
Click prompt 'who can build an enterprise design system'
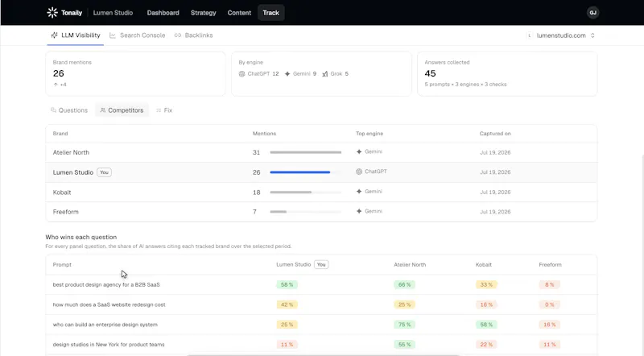tap(105, 325)
